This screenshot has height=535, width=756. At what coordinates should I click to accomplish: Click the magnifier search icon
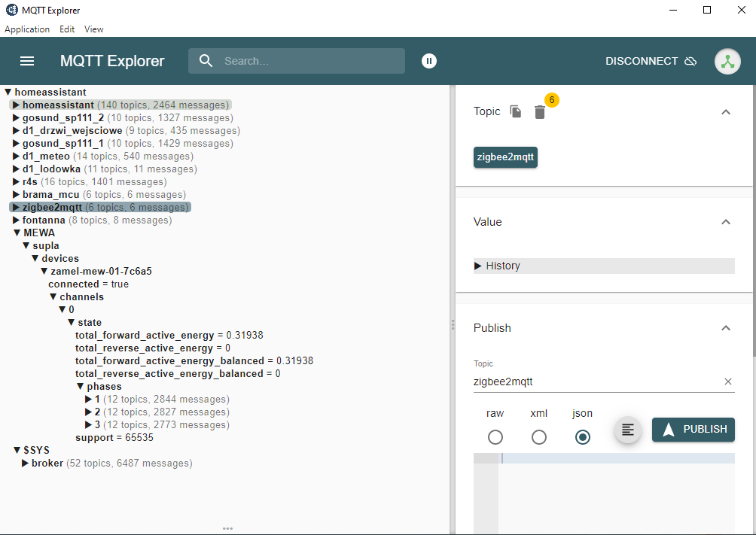(206, 61)
